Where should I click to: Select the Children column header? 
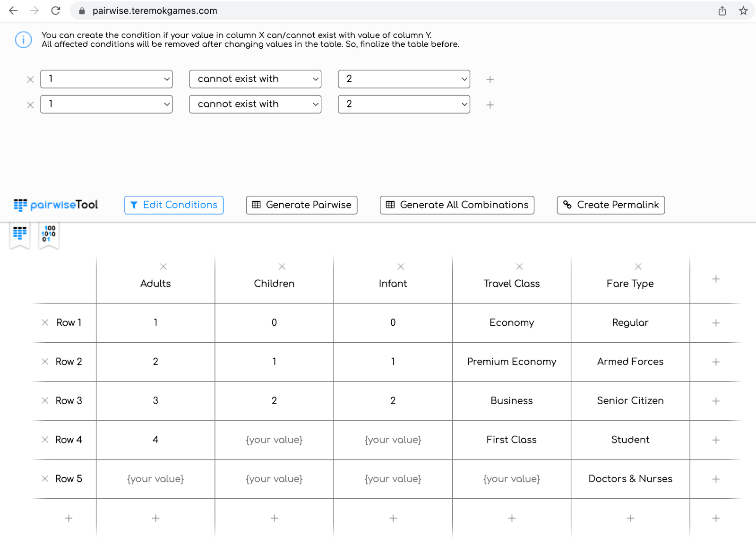coord(274,284)
